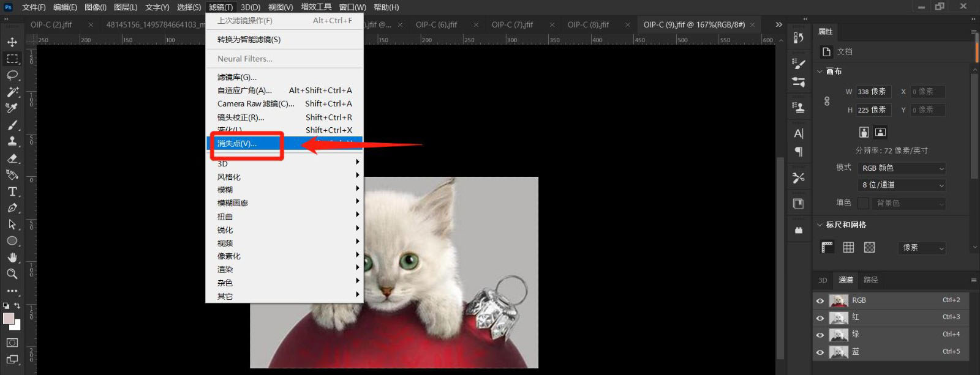
Task: Open the 文件(F) menu
Action: click(34, 7)
